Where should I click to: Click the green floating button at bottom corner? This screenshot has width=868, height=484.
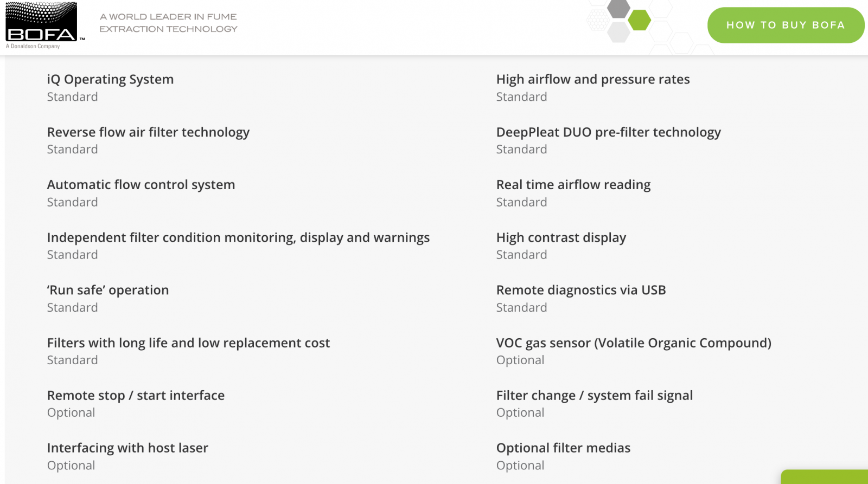825,477
